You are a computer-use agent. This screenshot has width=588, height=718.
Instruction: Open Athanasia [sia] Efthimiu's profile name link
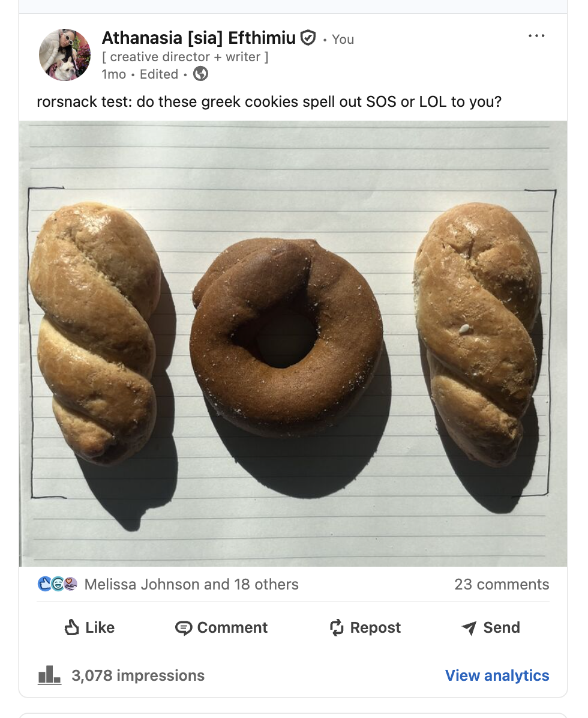[199, 38]
